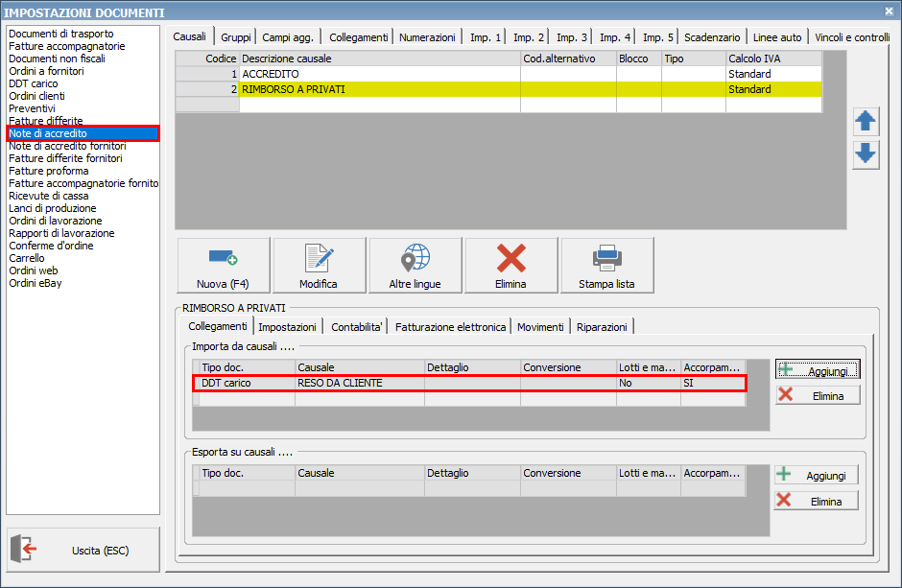Open Modifica to edit selected causale

click(x=320, y=266)
